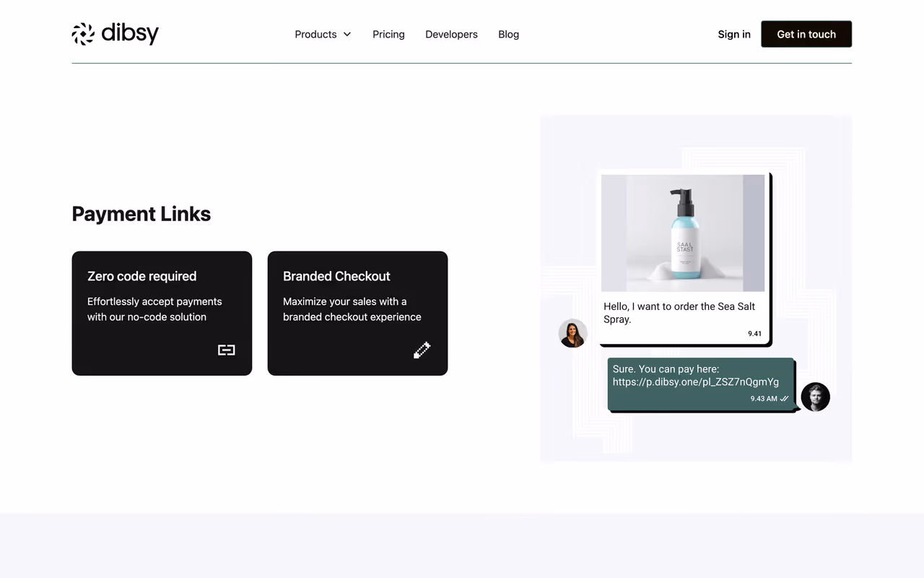This screenshot has width=924, height=578.
Task: Go to the Pricing page
Action: click(388, 34)
